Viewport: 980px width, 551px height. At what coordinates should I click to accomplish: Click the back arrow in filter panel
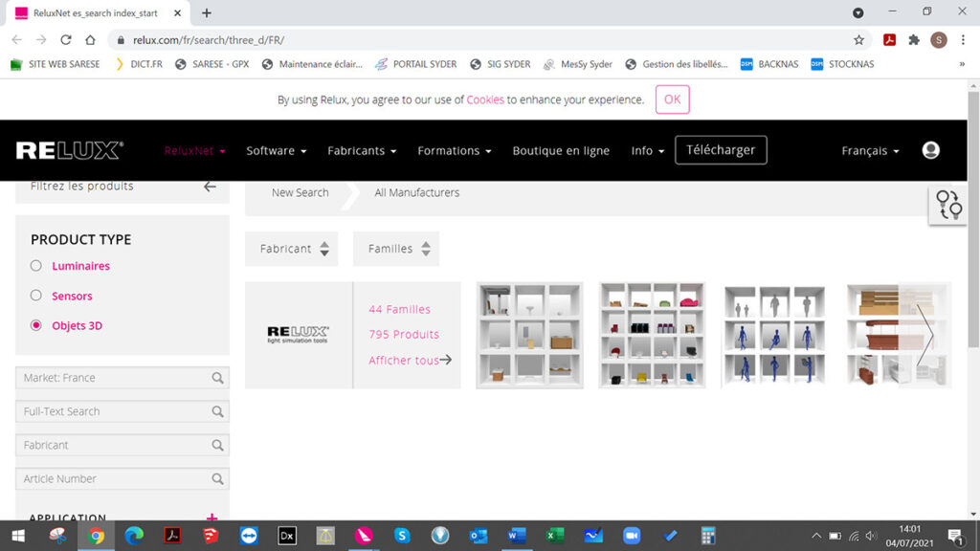pos(210,187)
